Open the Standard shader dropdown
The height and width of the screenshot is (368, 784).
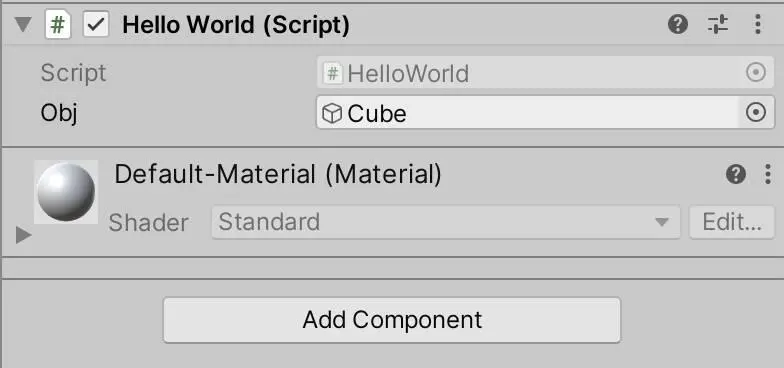coord(446,222)
